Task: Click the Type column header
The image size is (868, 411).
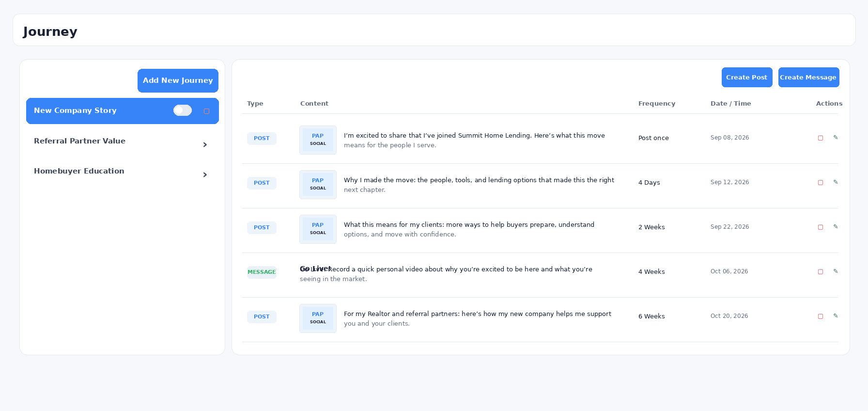Action: [x=255, y=104]
